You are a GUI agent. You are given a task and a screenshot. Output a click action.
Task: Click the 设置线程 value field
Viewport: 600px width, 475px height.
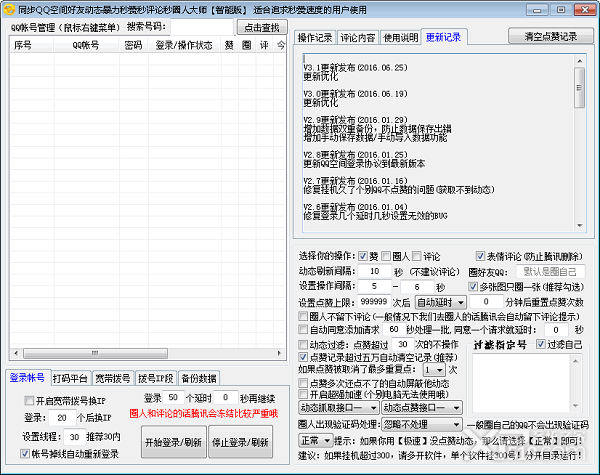74,437
